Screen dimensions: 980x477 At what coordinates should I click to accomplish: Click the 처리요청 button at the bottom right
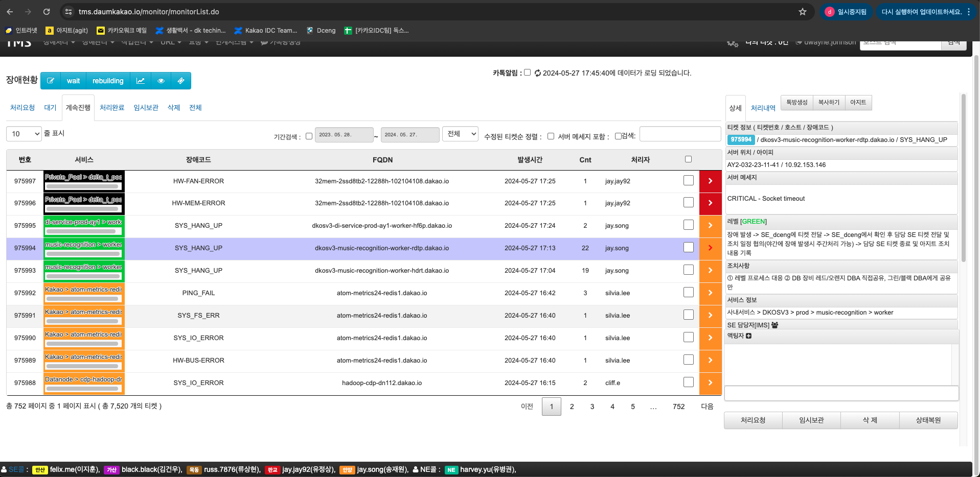click(x=753, y=420)
